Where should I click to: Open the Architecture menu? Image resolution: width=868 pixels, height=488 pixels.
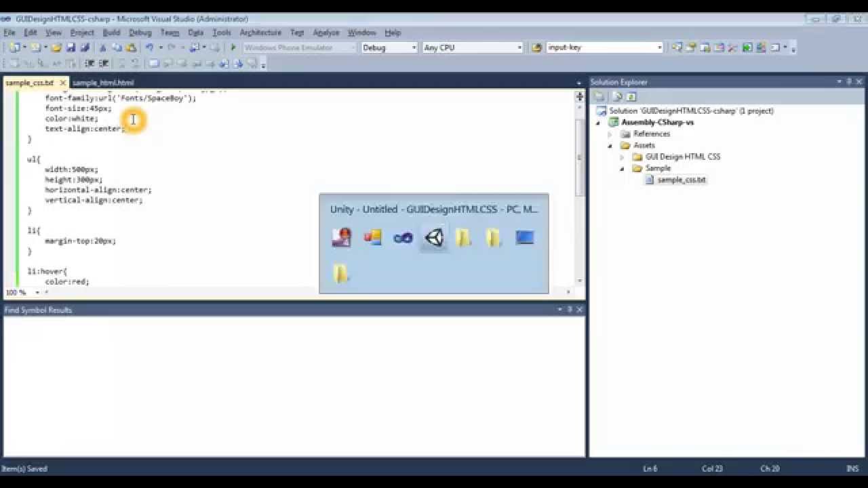pos(260,33)
